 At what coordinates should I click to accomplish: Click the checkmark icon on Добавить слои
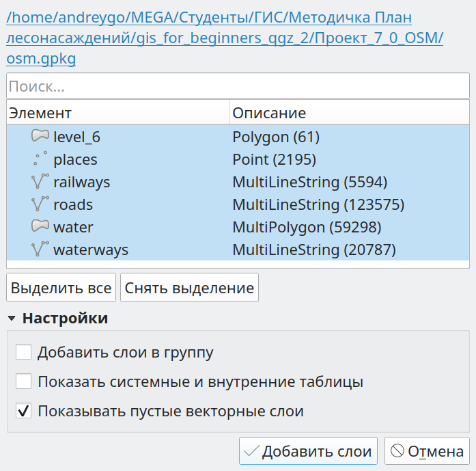click(x=252, y=450)
